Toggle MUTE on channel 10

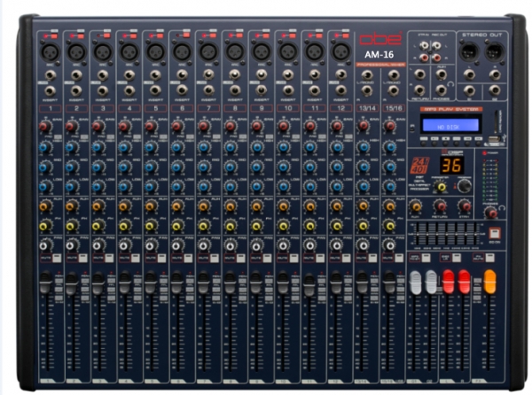point(293,258)
